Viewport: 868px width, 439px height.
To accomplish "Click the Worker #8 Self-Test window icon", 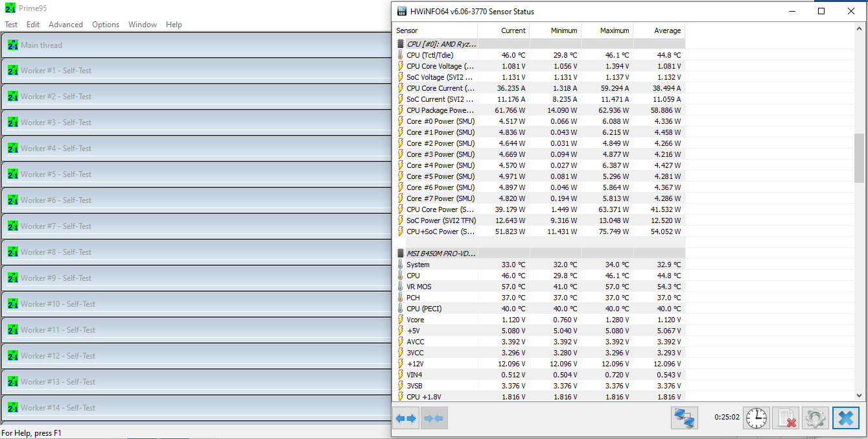I will (x=13, y=252).
